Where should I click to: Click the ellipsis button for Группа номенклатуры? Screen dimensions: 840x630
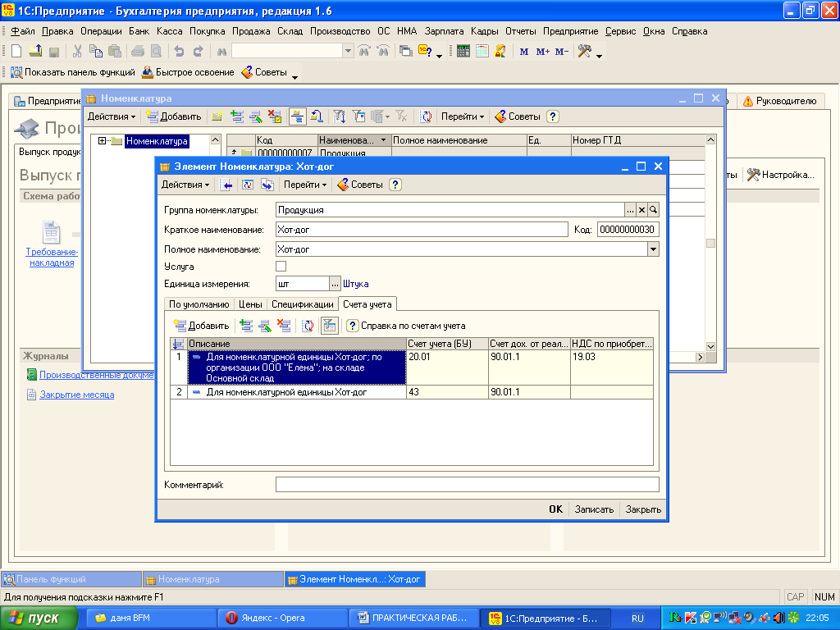(630, 210)
